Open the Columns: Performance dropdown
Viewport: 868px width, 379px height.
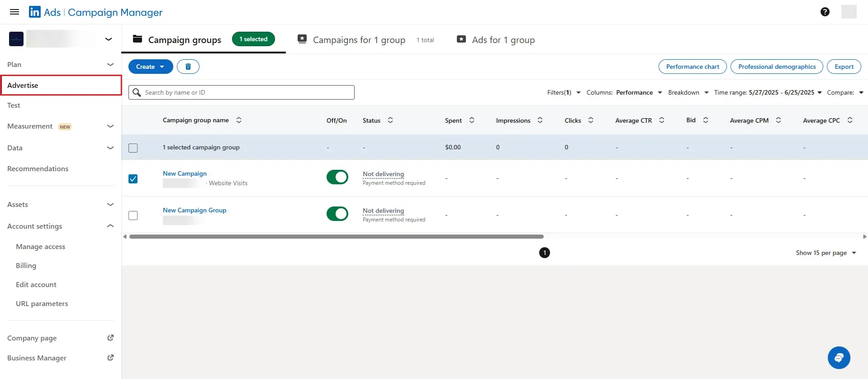624,92
